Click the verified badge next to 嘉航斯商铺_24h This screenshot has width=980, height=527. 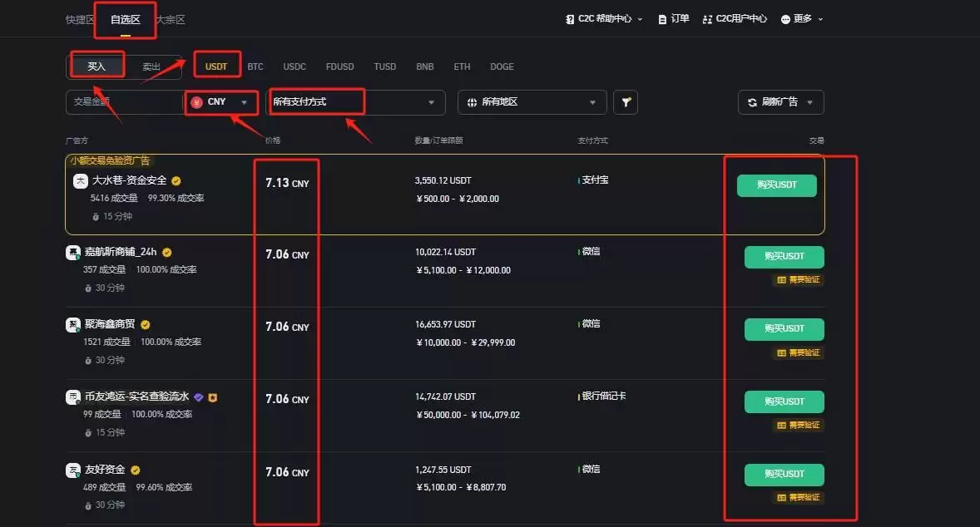point(165,252)
